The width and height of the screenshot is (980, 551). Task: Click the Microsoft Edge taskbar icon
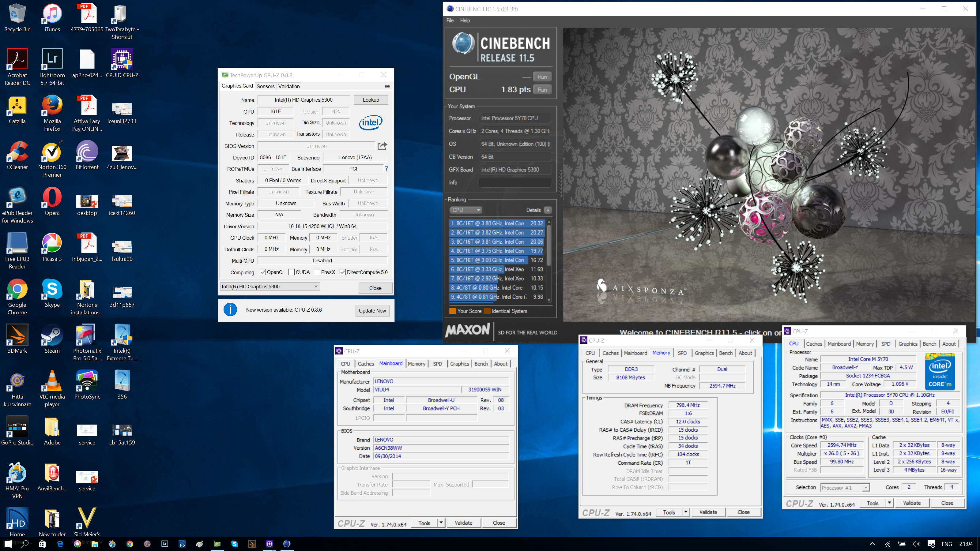pyautogui.click(x=60, y=544)
